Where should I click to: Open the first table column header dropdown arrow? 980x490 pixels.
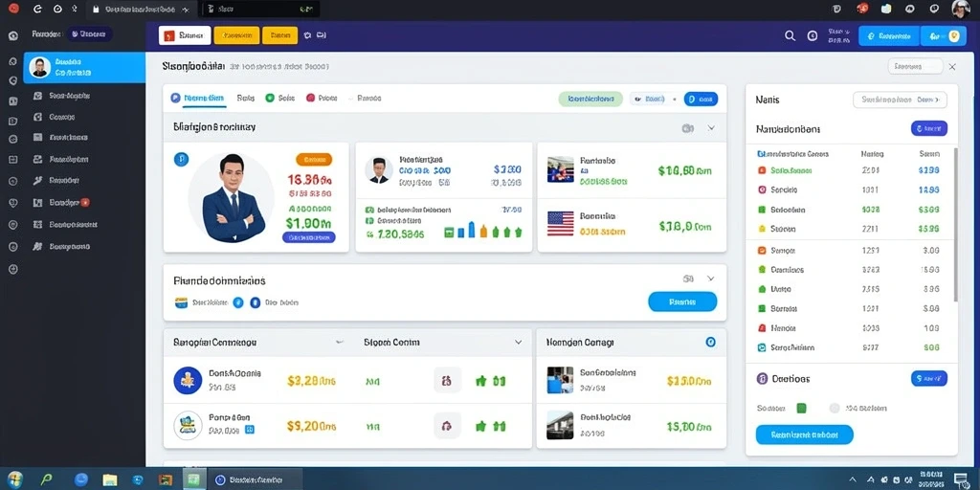coord(340,343)
